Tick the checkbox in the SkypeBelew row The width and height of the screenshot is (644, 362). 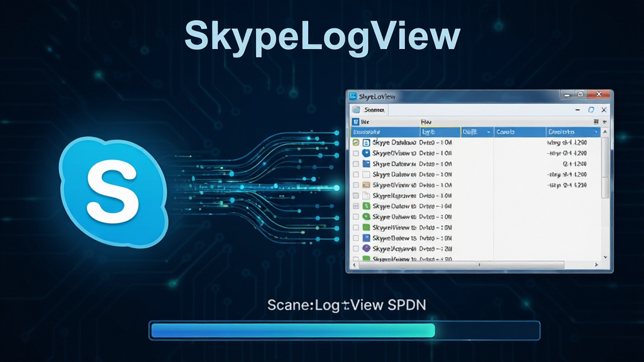[356, 238]
